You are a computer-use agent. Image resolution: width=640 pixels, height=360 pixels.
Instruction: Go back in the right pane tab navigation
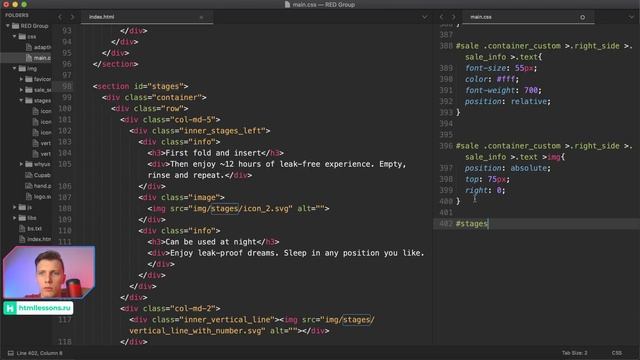pyautogui.click(x=441, y=17)
